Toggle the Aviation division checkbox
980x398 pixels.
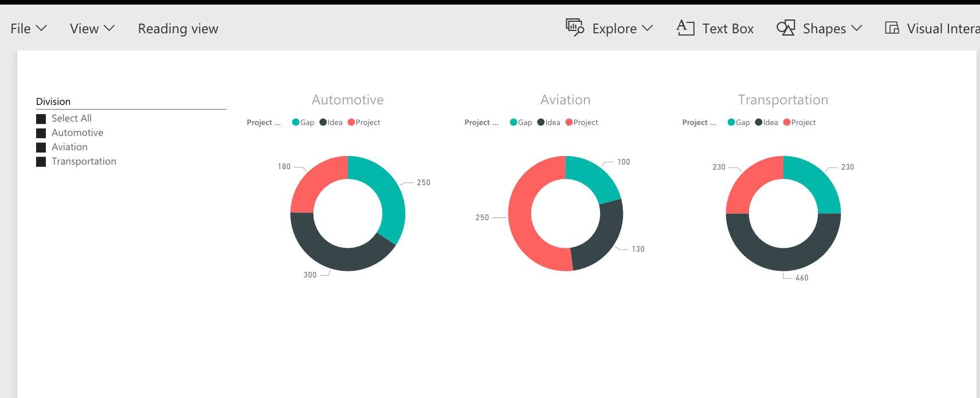click(x=41, y=147)
